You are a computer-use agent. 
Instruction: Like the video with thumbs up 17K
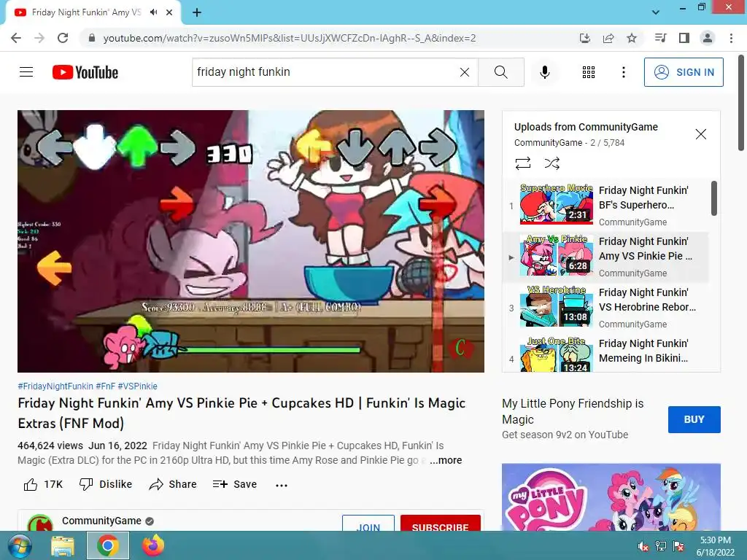coord(43,484)
